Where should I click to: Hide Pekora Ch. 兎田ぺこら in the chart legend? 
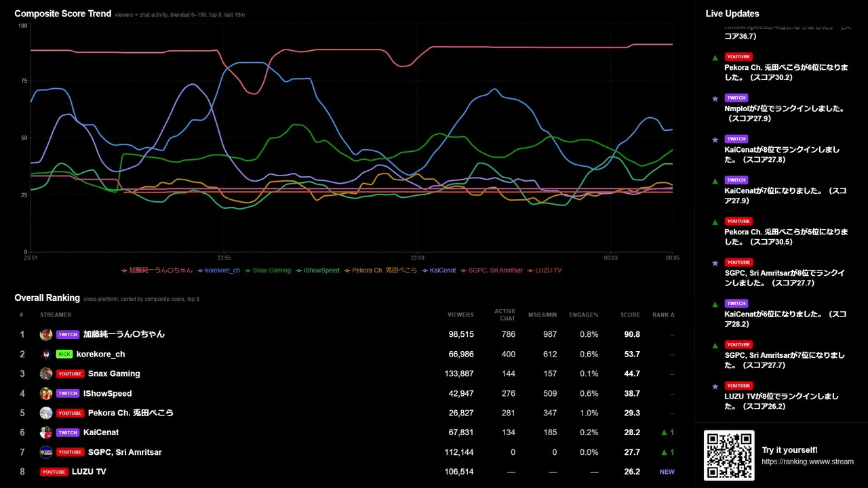[380, 270]
